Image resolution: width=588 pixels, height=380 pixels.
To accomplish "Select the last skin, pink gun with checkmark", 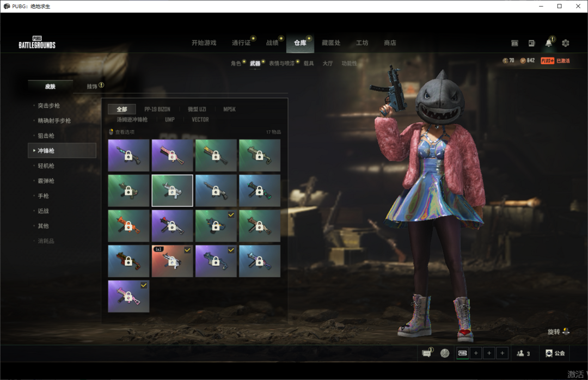I will click(x=128, y=296).
